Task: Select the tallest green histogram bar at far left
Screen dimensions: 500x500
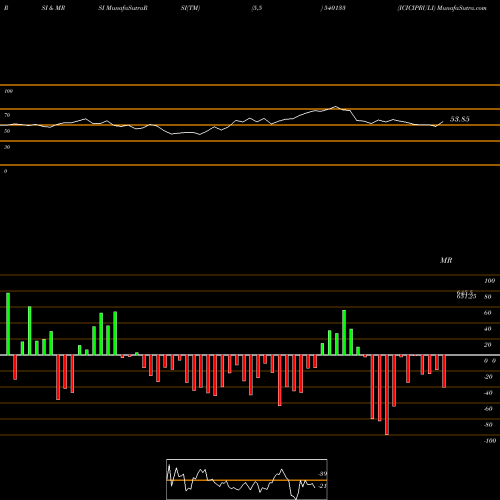Action: 8,324
